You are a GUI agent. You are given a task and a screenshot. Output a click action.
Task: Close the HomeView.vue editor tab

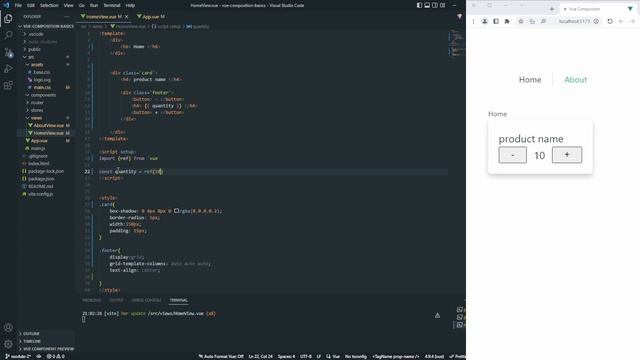pos(127,17)
